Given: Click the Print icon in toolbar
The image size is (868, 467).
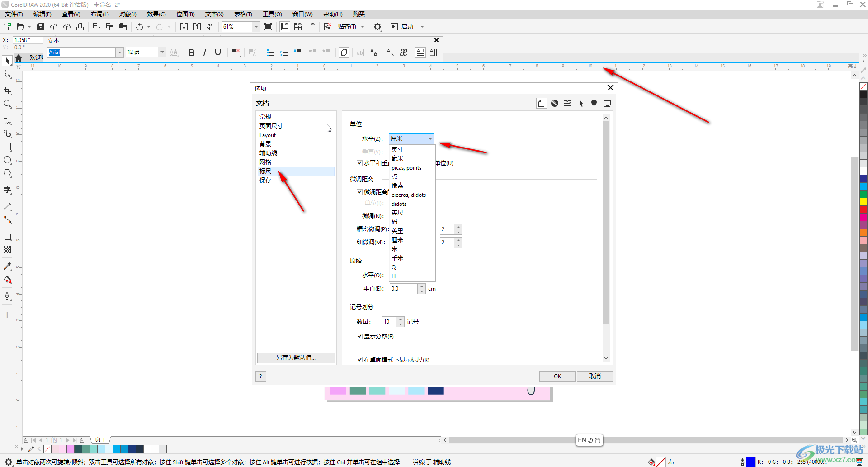Looking at the screenshot, I should point(80,27).
